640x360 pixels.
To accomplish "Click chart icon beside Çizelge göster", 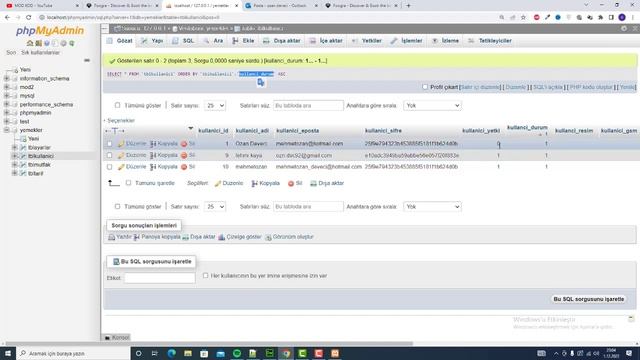I will [221, 237].
